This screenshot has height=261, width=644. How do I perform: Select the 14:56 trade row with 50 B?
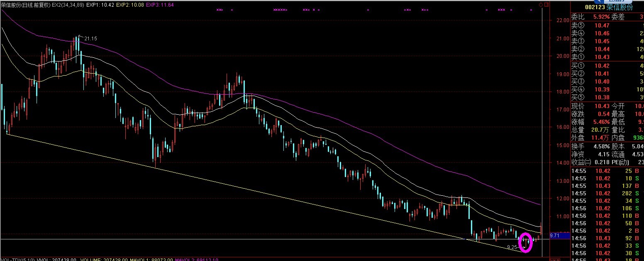click(607, 223)
